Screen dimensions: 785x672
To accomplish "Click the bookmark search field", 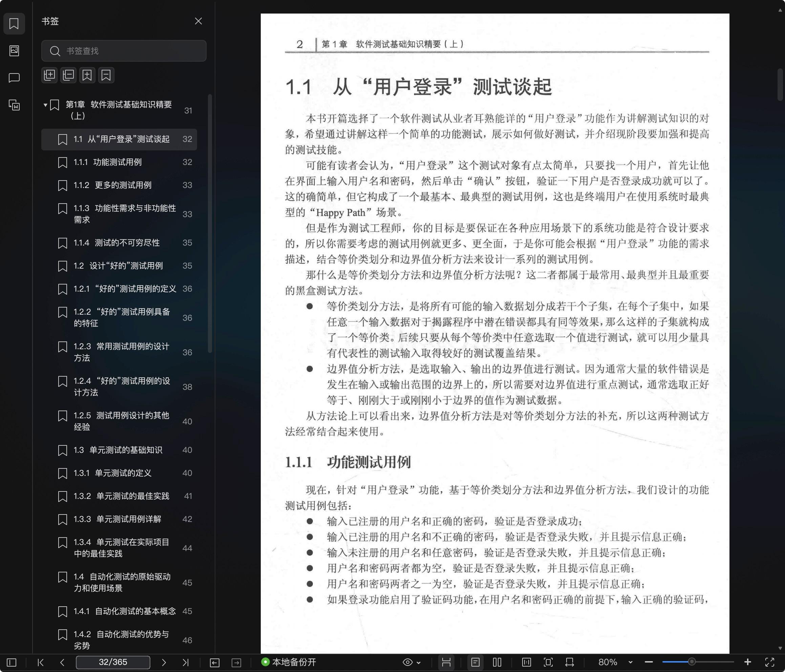I will click(x=124, y=51).
